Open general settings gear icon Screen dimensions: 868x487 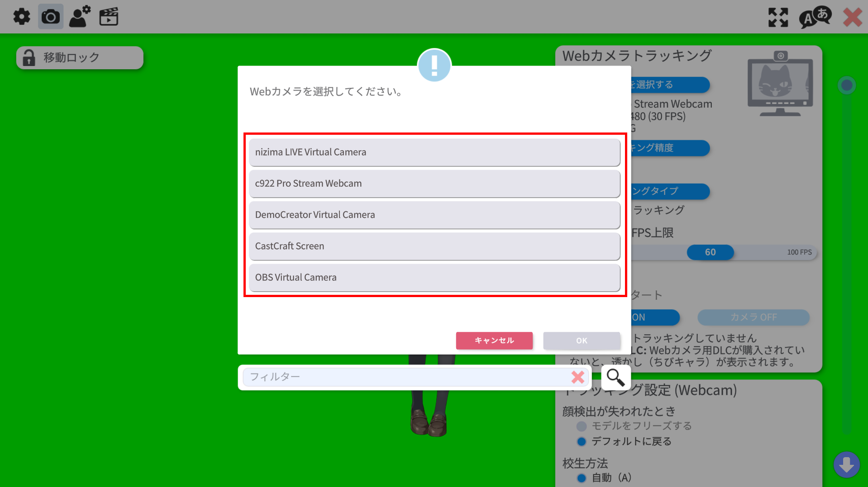coord(21,17)
